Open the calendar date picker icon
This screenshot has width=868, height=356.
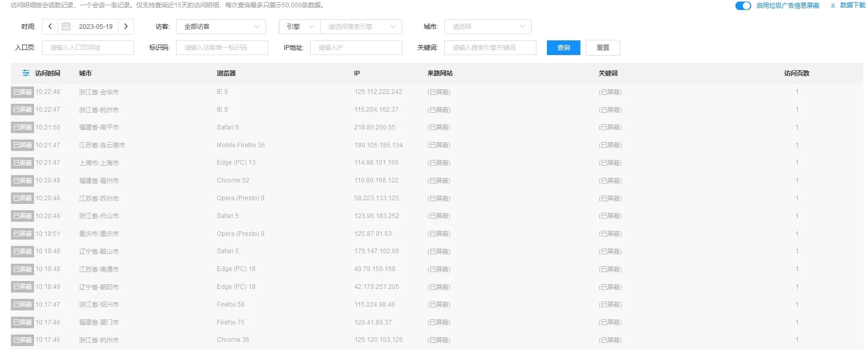66,27
